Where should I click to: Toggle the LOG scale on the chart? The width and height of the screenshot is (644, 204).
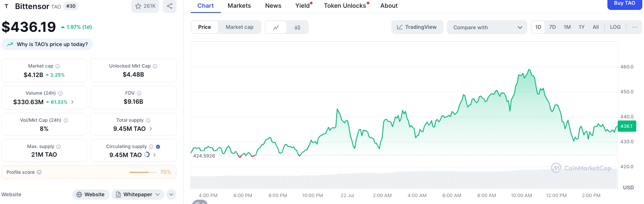(x=615, y=27)
